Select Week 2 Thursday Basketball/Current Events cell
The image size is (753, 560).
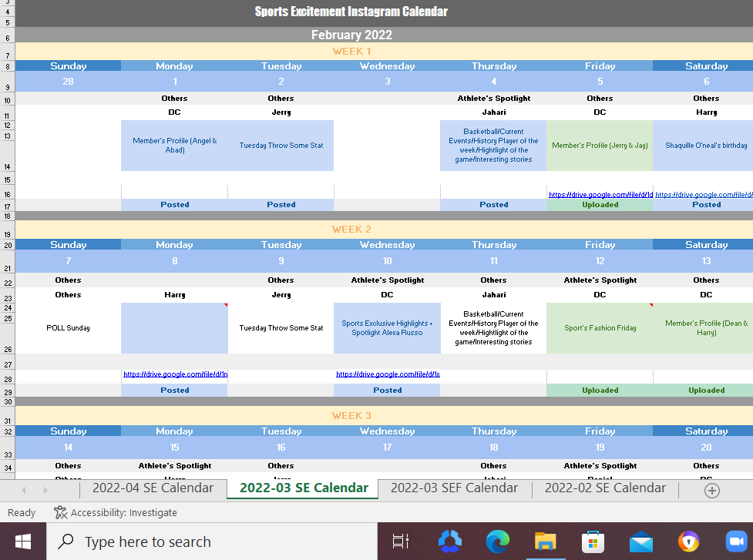[x=493, y=327]
